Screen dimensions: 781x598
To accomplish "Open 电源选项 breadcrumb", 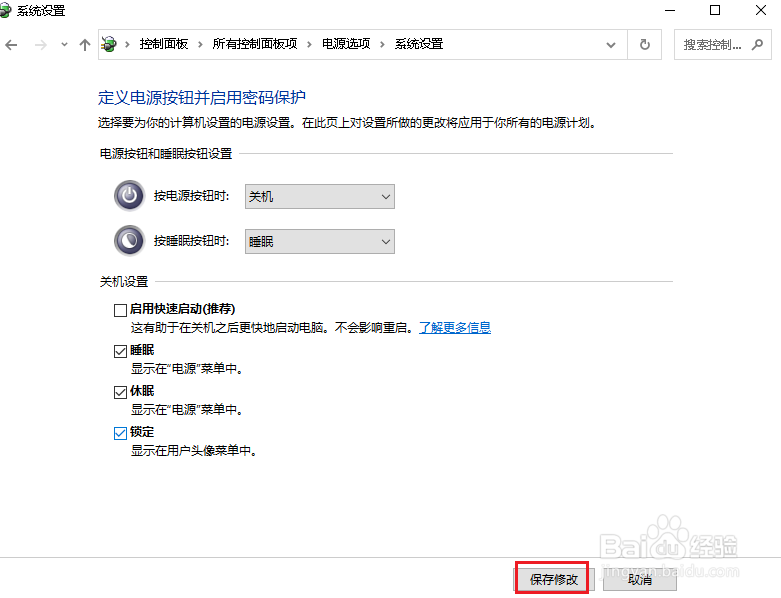I will [346, 44].
